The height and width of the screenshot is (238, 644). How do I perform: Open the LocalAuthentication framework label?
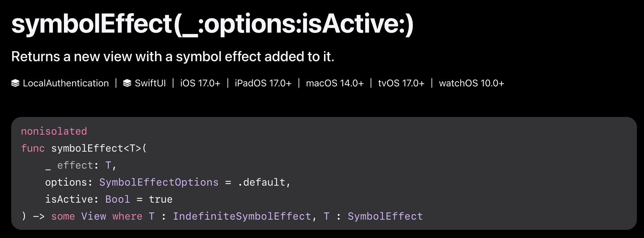(66, 83)
